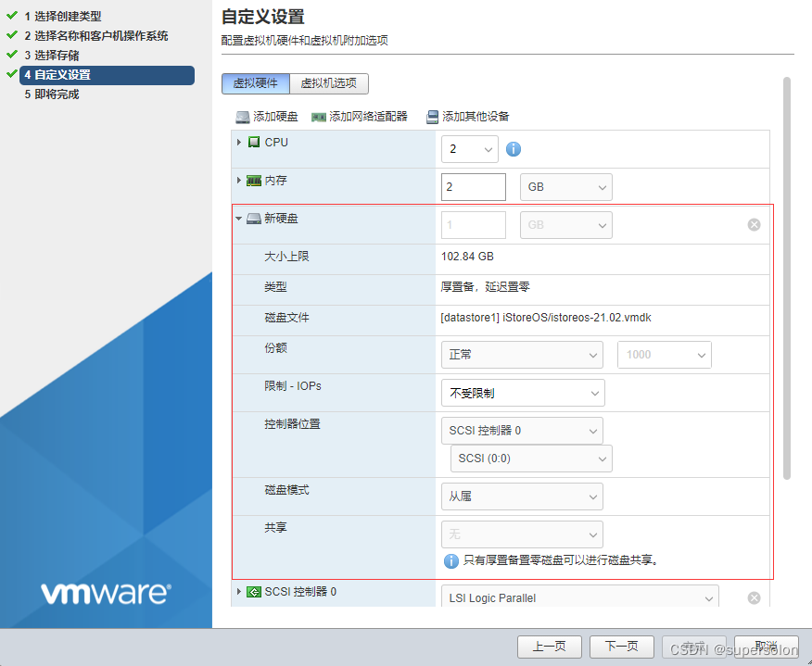Expand the CPU settings row
This screenshot has height=666, width=812.
[x=239, y=143]
